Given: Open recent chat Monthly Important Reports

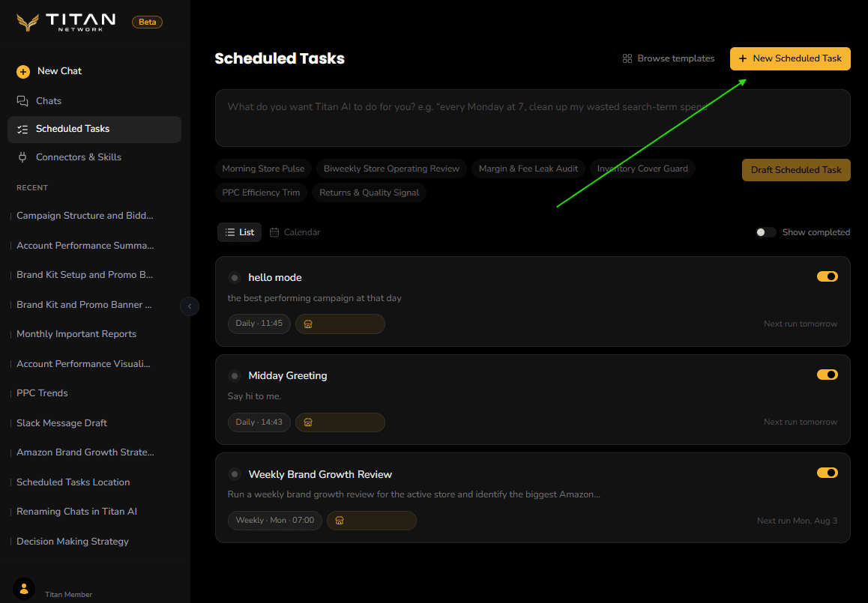Looking at the screenshot, I should tap(76, 334).
